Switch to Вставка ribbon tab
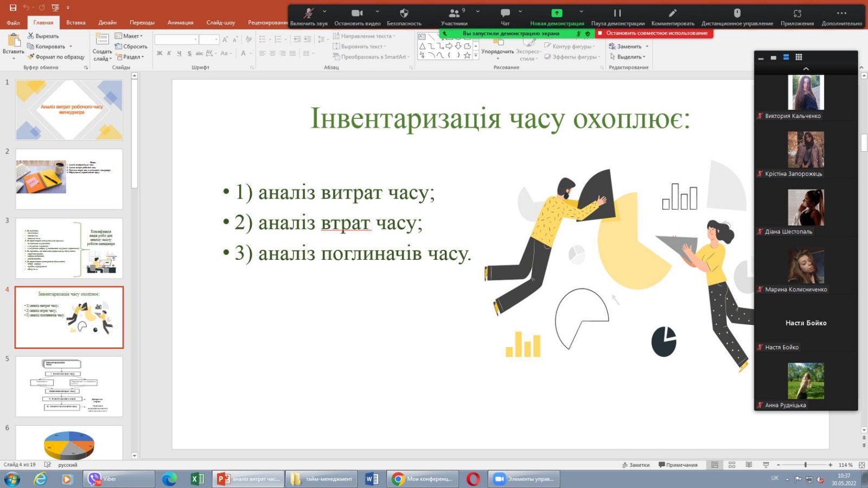Image resolution: width=868 pixels, height=488 pixels. coord(76,23)
